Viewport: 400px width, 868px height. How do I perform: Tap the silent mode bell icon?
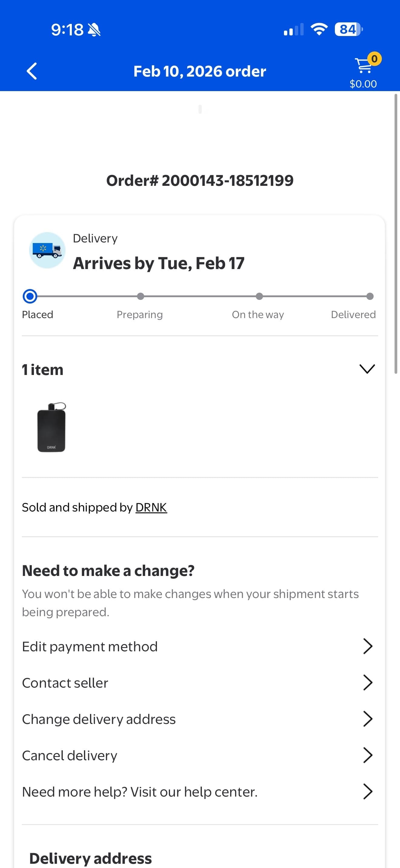coord(94,30)
